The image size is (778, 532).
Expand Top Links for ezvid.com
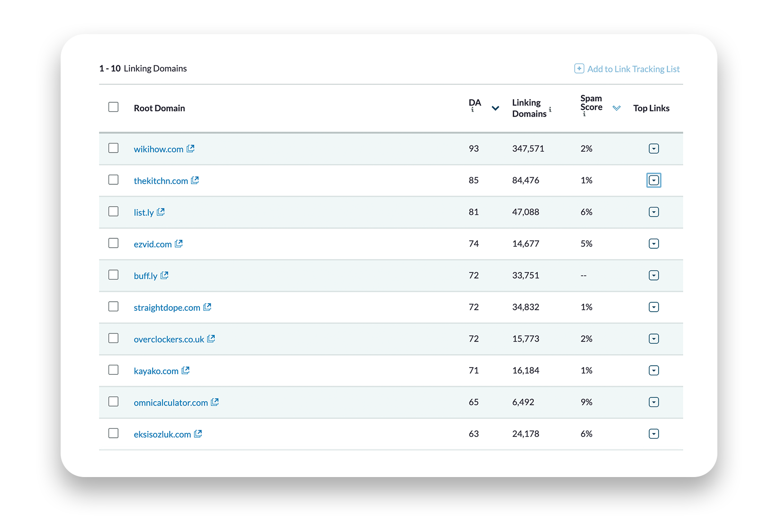click(654, 244)
